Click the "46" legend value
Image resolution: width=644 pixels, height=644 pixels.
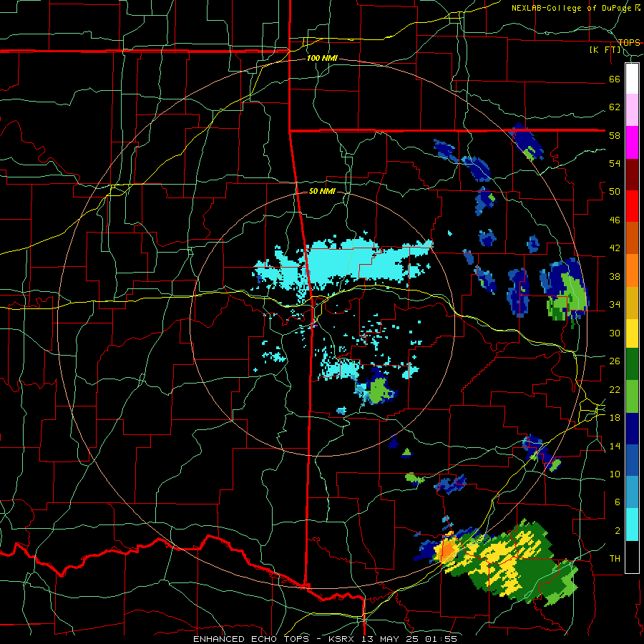tap(615, 220)
